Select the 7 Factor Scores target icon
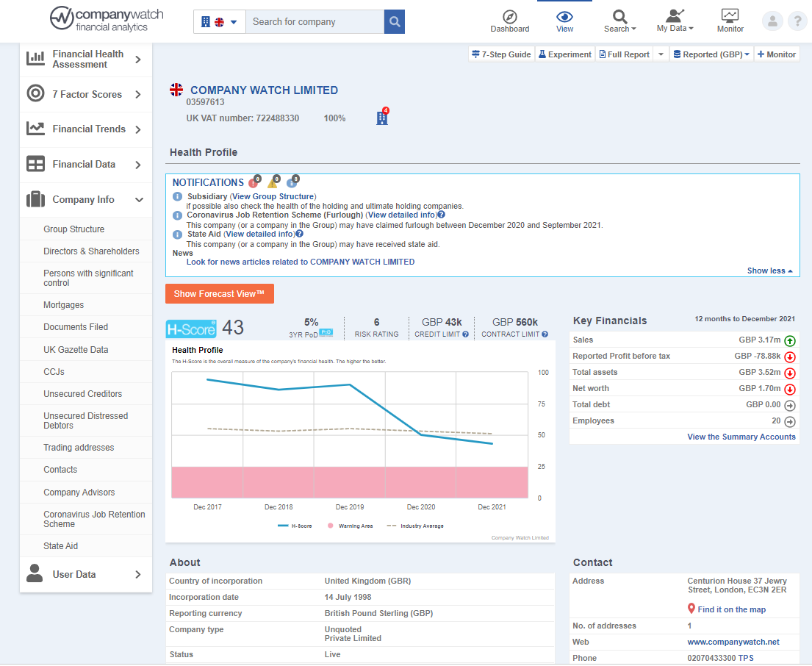This screenshot has width=812, height=666. point(36,94)
